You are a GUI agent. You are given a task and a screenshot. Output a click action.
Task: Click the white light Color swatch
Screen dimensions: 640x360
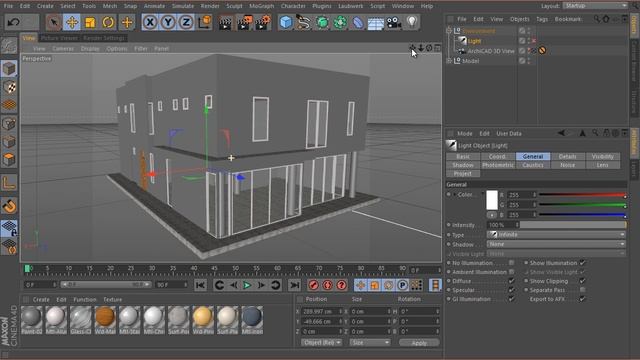(492, 200)
